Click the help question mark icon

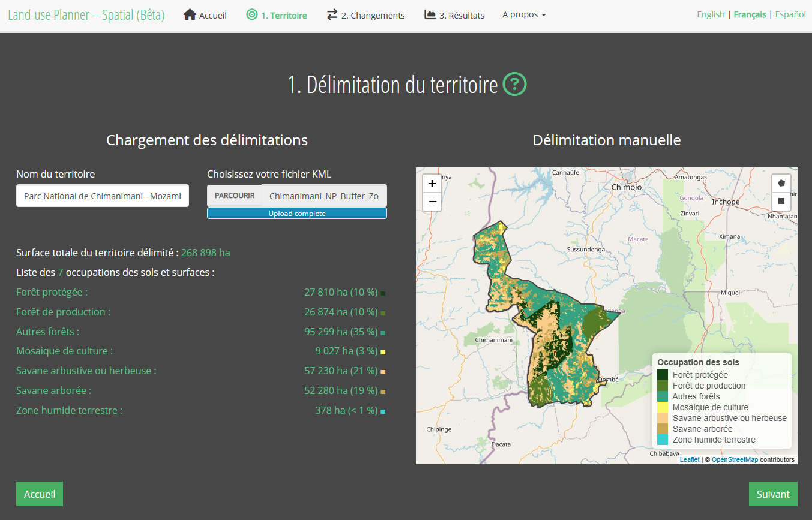click(514, 85)
